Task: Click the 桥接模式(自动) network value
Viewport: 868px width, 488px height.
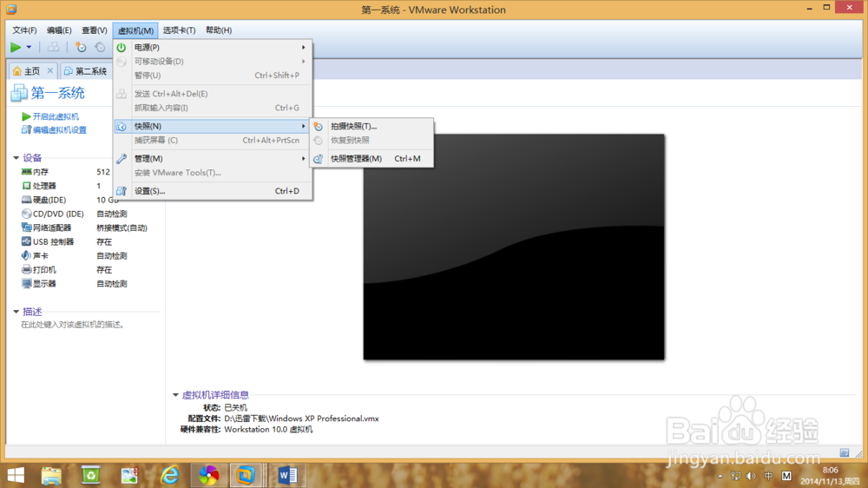Action: [x=122, y=228]
